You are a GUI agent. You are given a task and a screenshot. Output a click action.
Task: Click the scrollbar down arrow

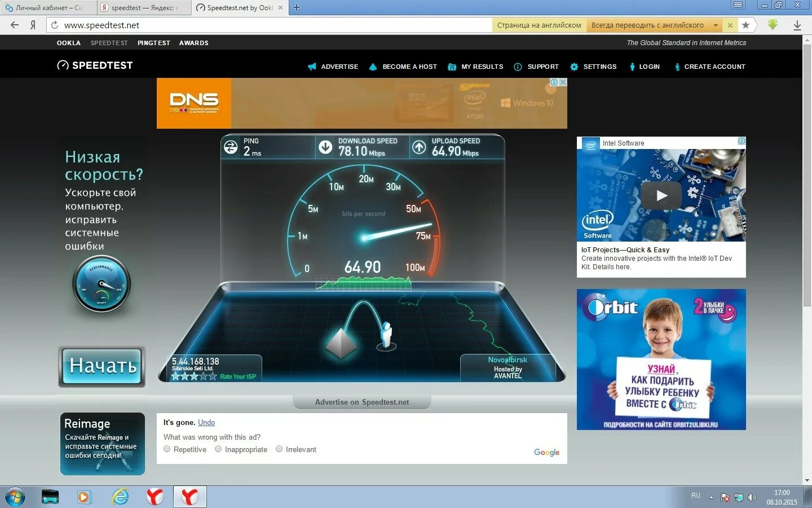pos(807,480)
